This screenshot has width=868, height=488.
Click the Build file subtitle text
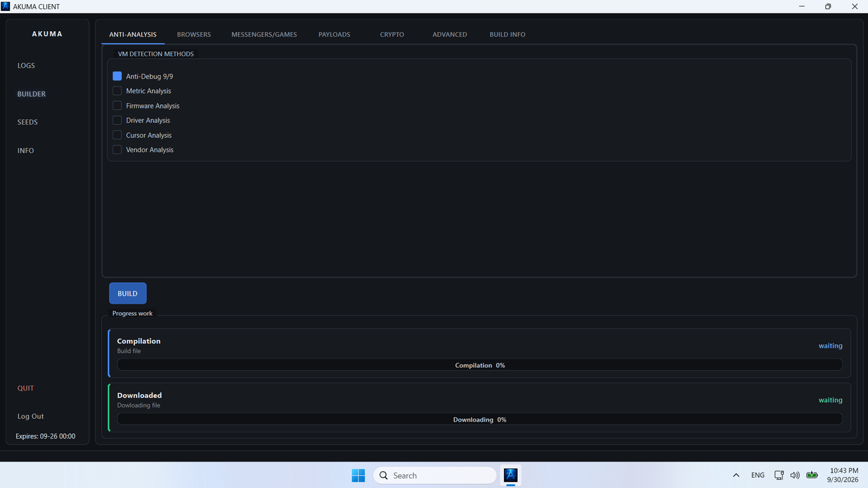129,351
